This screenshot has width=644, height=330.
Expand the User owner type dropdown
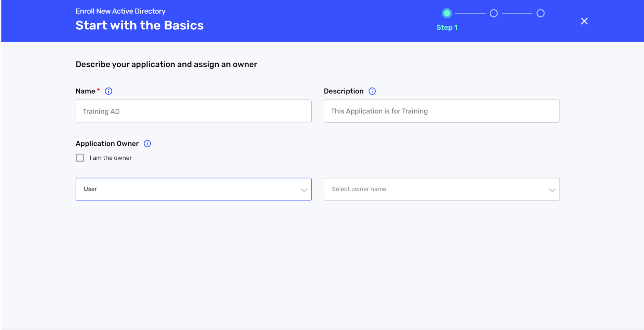coord(193,189)
